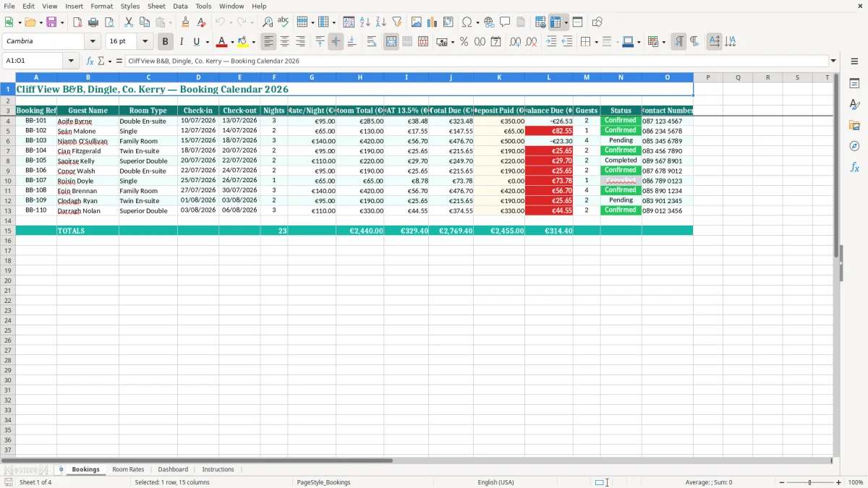The image size is (868, 488).
Task: Switch to the Room Rates sheet tab
Action: [128, 469]
